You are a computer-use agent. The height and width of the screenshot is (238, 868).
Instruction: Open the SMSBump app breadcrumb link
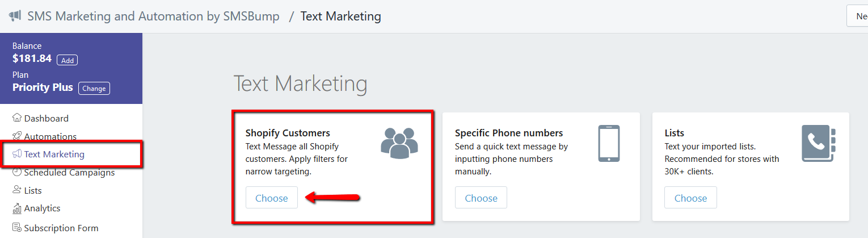point(153,16)
